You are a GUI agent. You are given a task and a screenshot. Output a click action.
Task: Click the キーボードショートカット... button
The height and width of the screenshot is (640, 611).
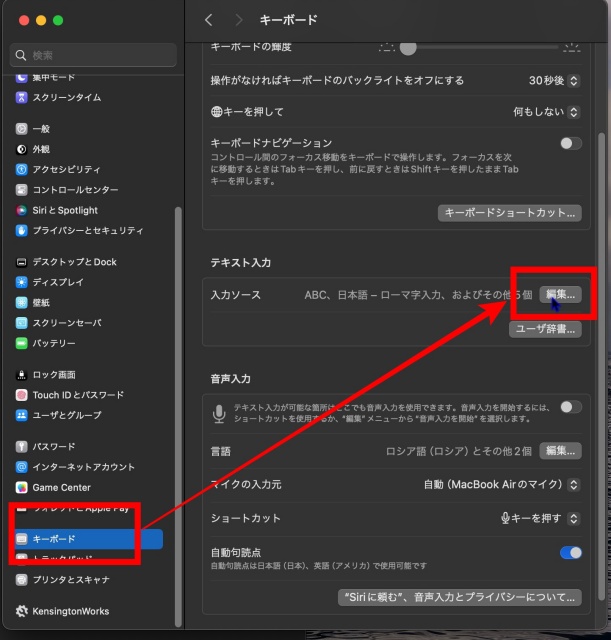(x=509, y=213)
